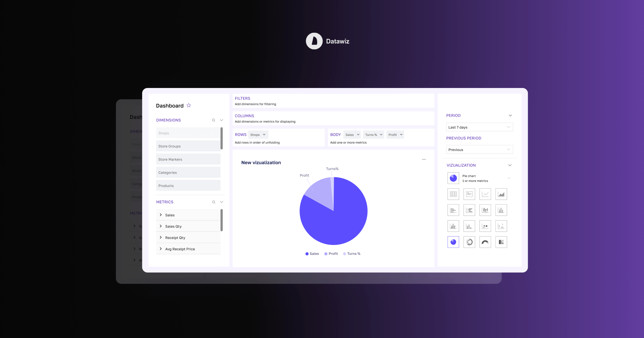Expand the Sales metrics category

[x=160, y=215]
